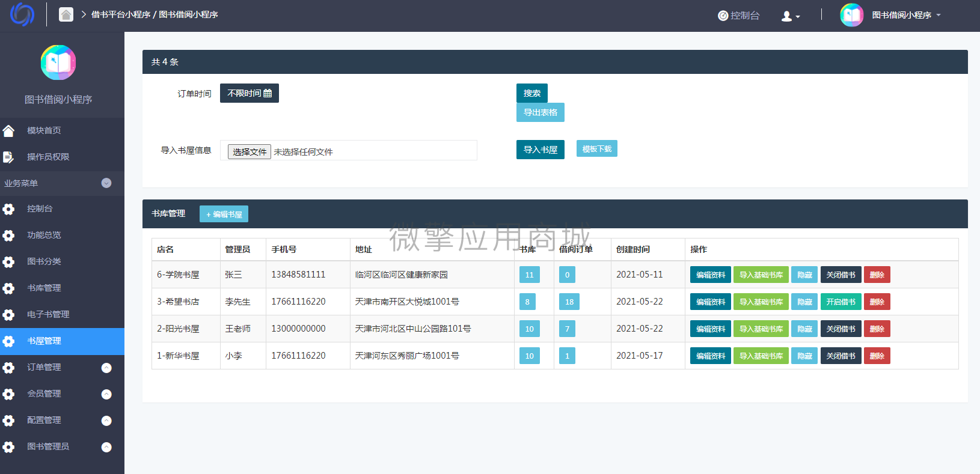Viewport: 980px width, 474px height.
Task: Click gear icon beside 图书分类
Action: (x=8, y=262)
